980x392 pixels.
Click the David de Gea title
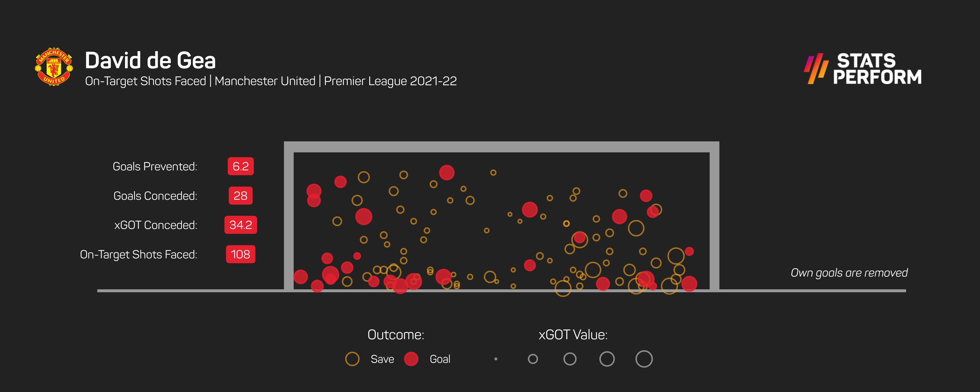pyautogui.click(x=150, y=61)
